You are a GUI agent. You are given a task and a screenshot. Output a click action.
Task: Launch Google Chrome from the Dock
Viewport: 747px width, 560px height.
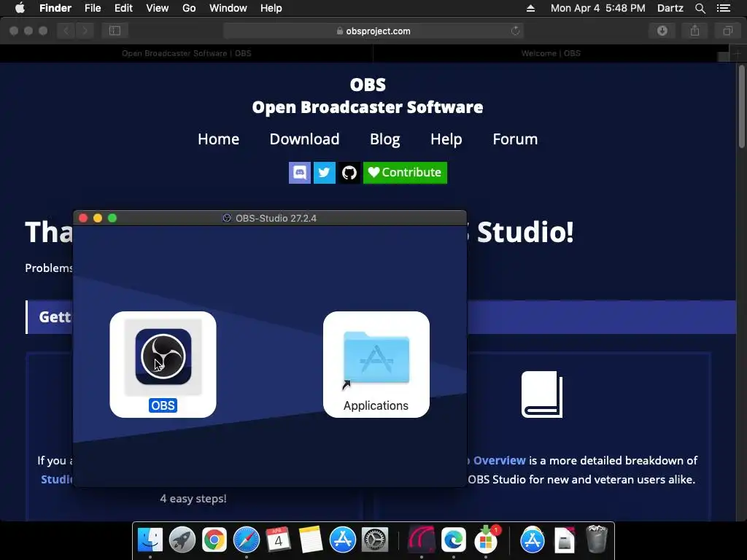click(214, 540)
